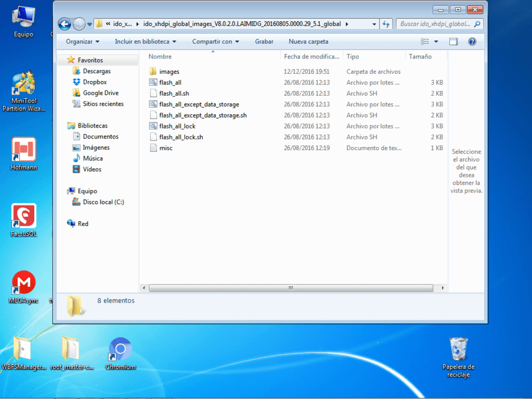Select flash_all_except_data_storage batch file icon
The image size is (532, 399).
click(x=153, y=104)
